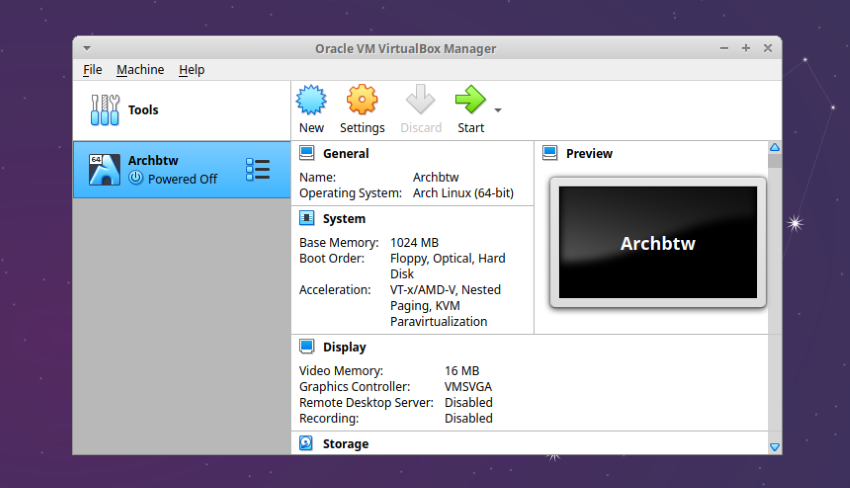
Task: Click the Discard toolbar icon
Action: click(x=420, y=100)
